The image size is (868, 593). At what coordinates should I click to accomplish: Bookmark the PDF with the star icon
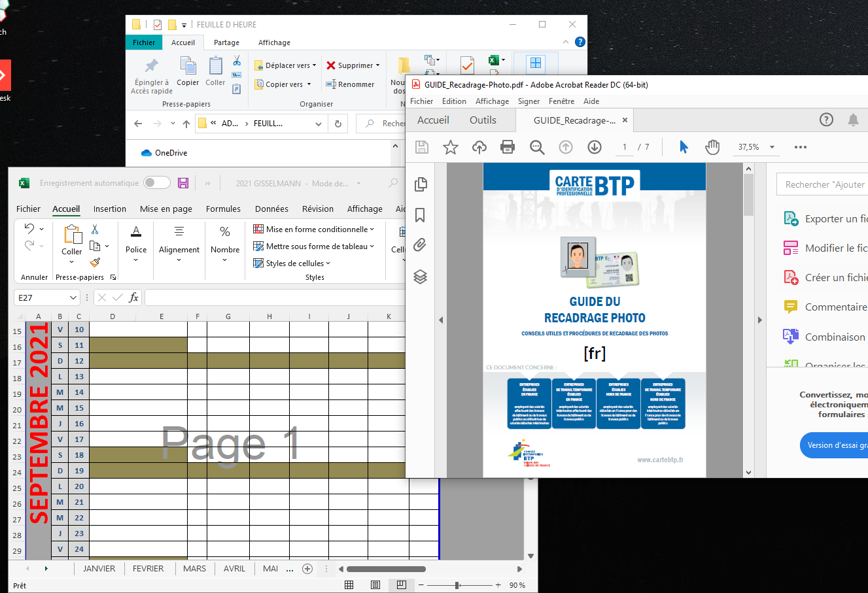(x=451, y=147)
